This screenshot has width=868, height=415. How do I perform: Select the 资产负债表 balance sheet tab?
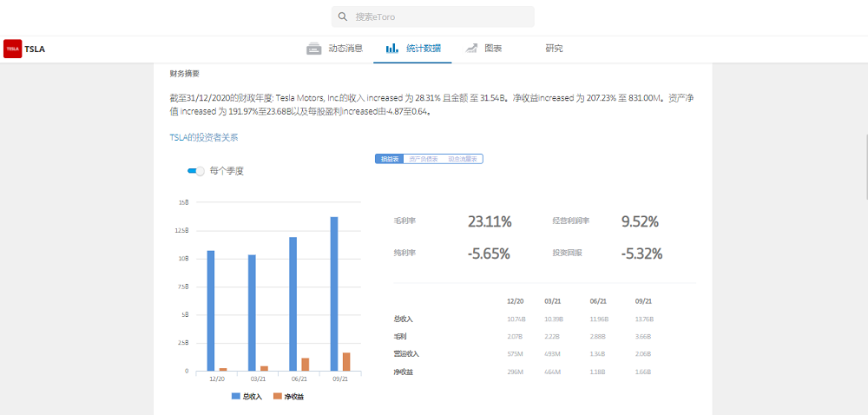pyautogui.click(x=424, y=159)
